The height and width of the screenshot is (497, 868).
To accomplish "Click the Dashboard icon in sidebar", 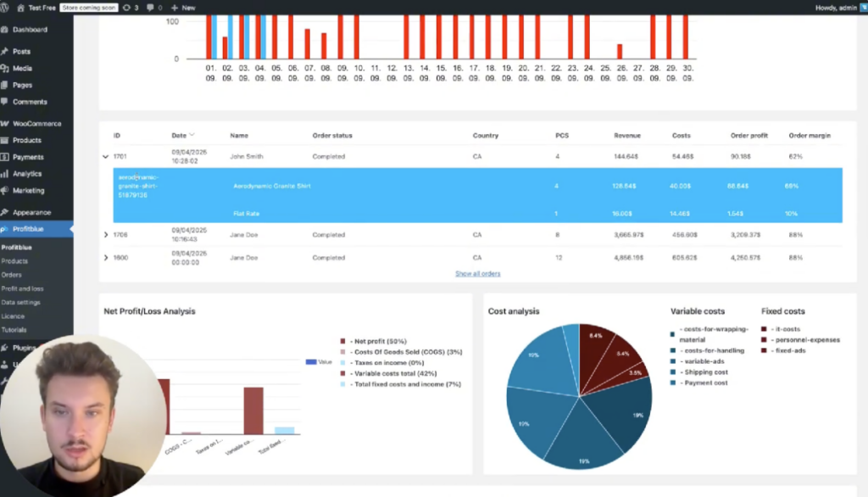I will (5, 30).
